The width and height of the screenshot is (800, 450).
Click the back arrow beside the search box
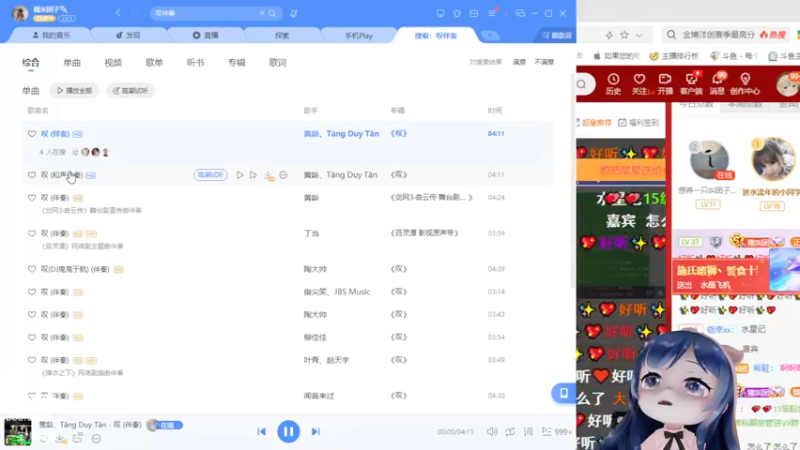(x=118, y=13)
